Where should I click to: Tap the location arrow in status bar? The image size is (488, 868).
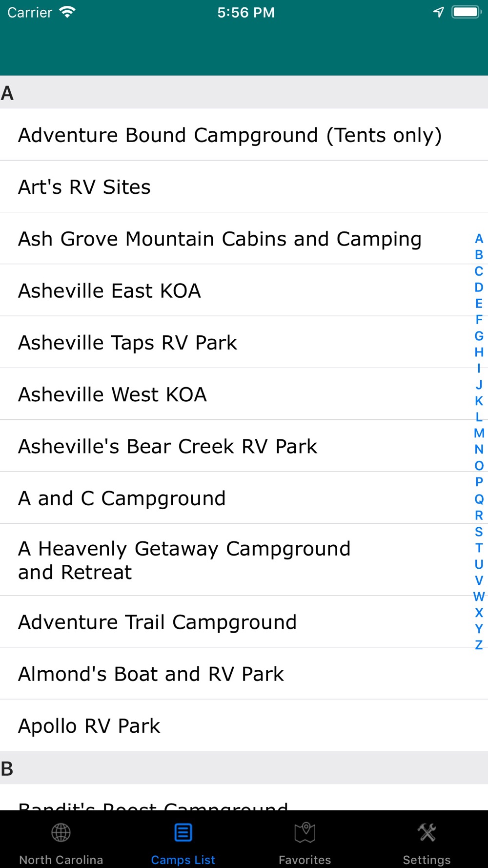coord(439,12)
